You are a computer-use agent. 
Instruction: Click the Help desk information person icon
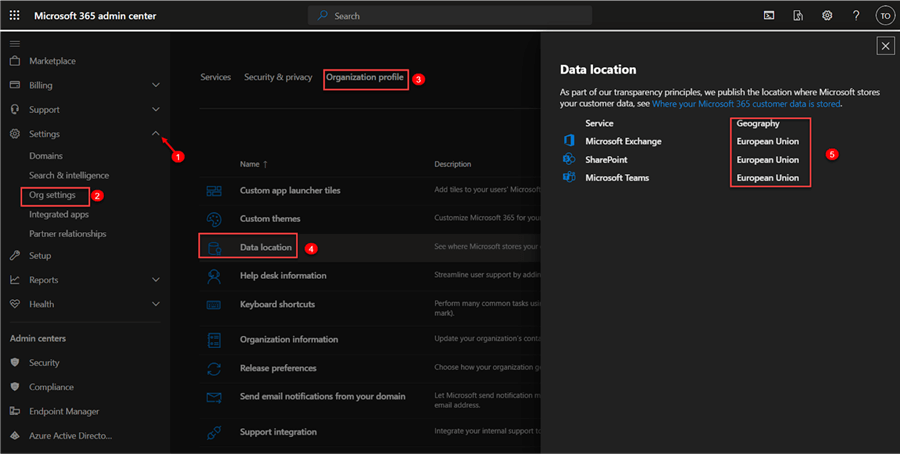[214, 276]
